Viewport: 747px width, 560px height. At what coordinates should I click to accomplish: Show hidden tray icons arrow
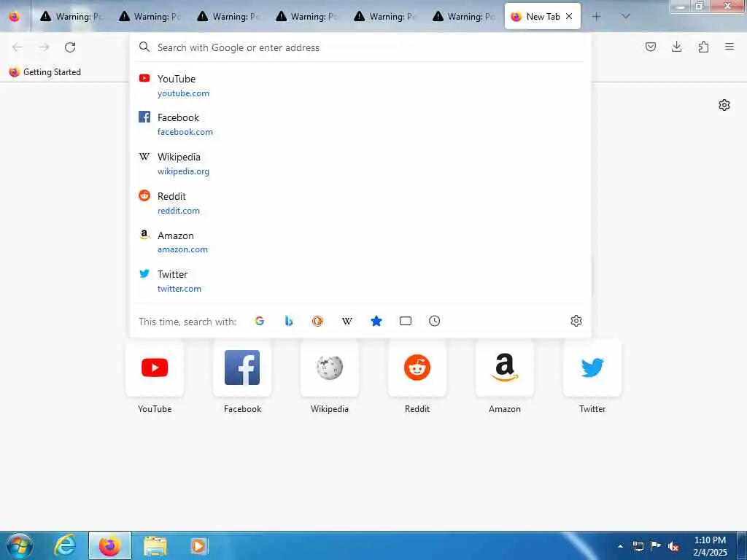620,546
